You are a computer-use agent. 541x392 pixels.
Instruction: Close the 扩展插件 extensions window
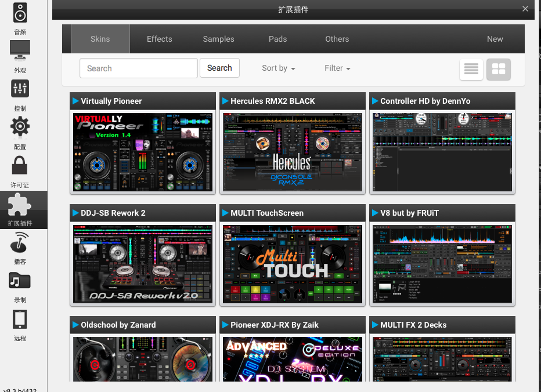point(525,9)
